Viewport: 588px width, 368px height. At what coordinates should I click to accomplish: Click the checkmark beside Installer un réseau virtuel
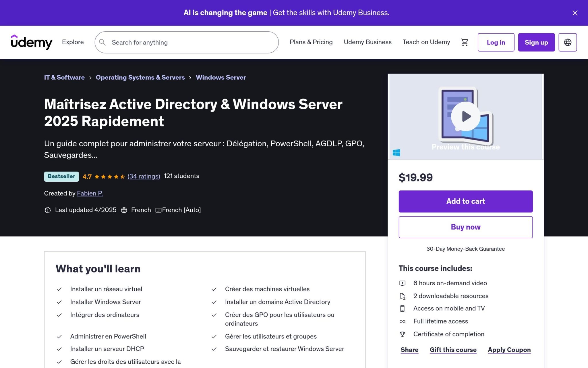[x=59, y=289]
